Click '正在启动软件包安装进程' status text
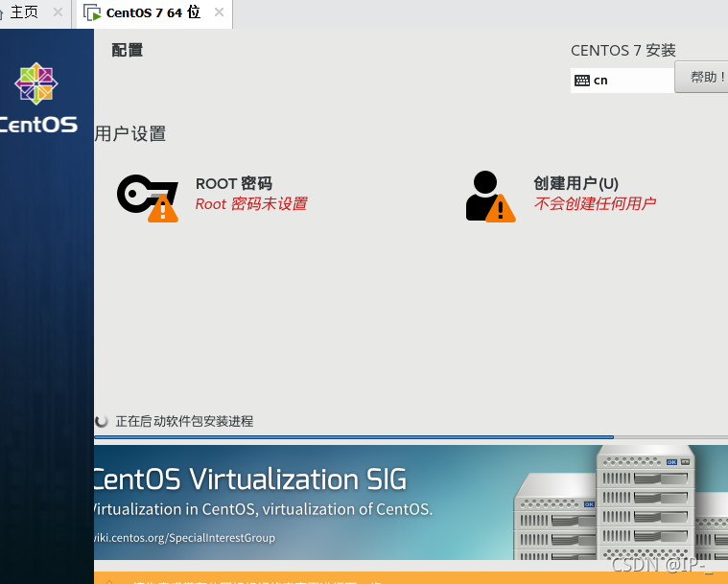The image size is (728, 584). (184, 422)
